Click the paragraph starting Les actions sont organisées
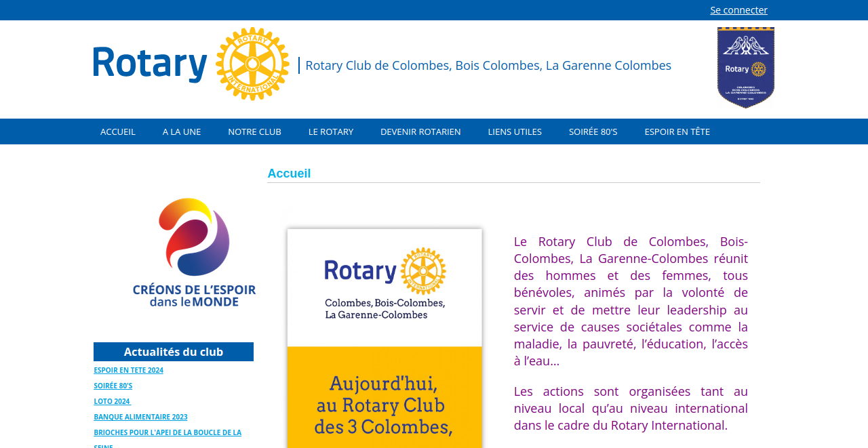The image size is (868, 448). [631, 408]
